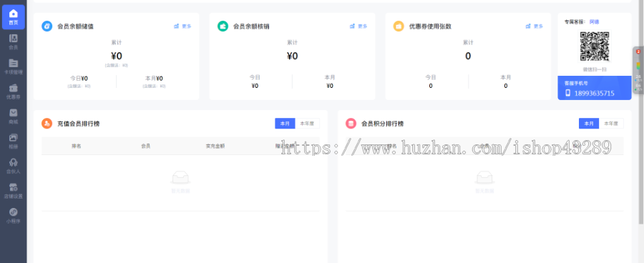The image size is (644, 263).
Task: Click the 累计 0 total in 优惠券使用张数
Action: [x=468, y=56]
